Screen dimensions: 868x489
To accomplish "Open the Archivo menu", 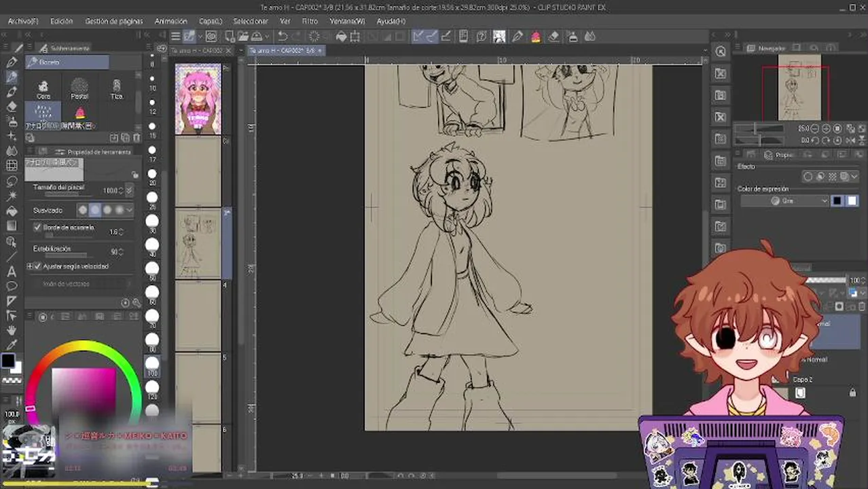I will pos(23,21).
